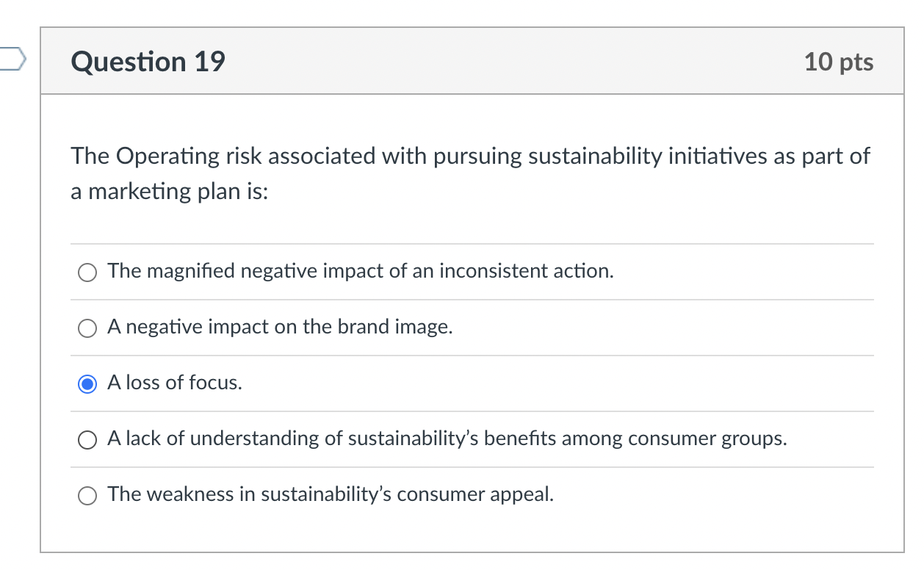Click the '10 pts' label

click(x=840, y=62)
